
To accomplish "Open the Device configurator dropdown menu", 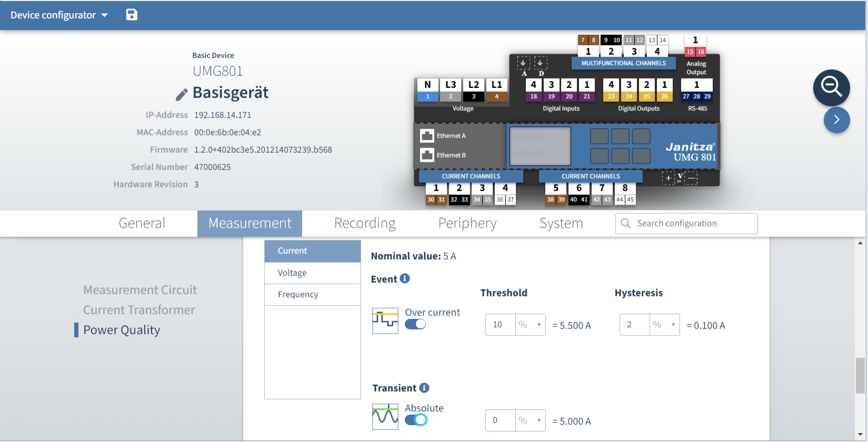I will (59, 15).
